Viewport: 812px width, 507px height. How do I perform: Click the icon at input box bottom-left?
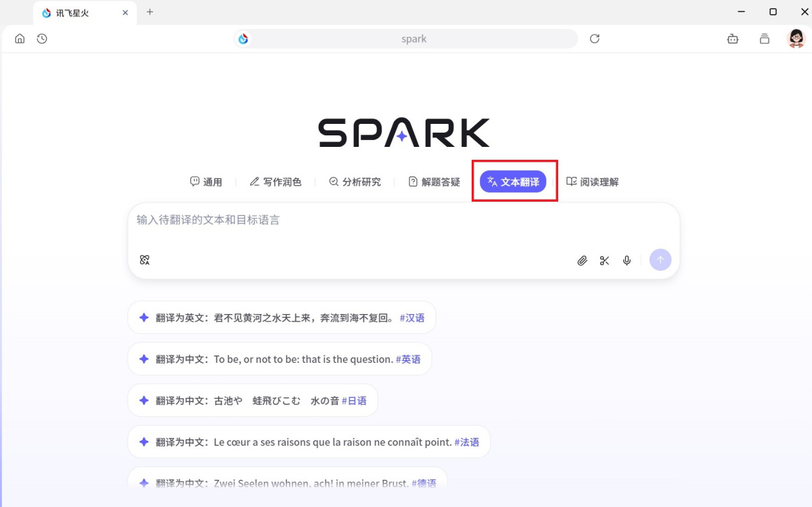(x=144, y=260)
